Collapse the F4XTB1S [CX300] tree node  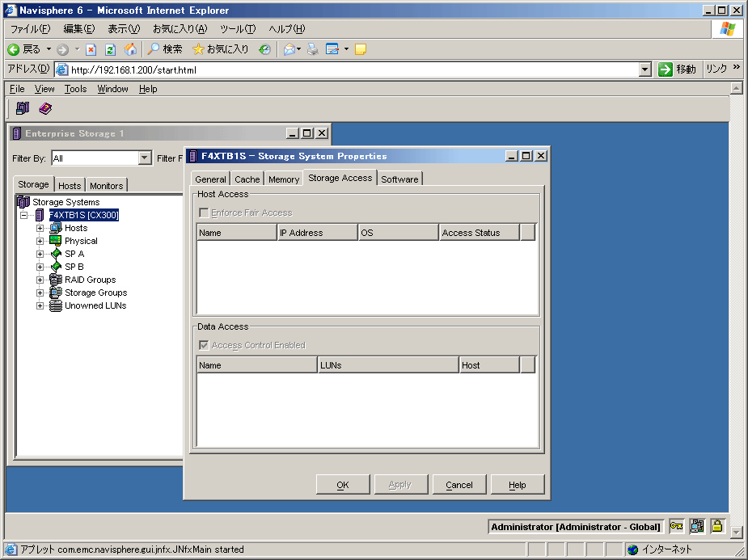coord(24,216)
